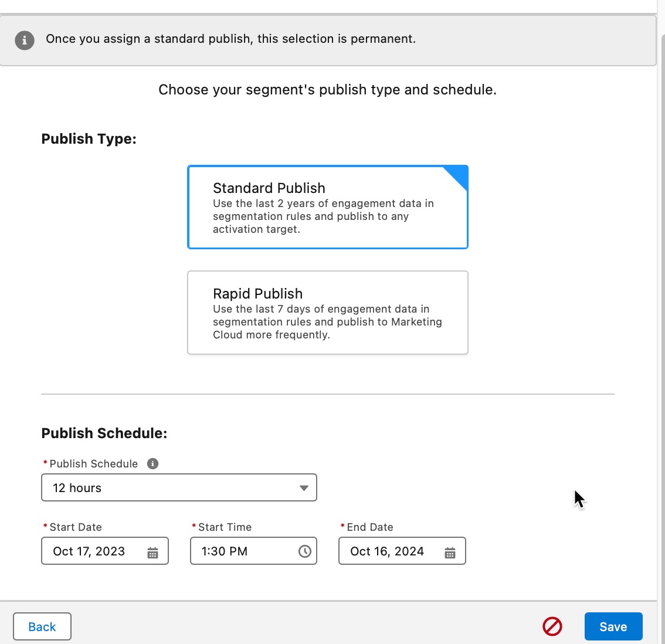Expand the Publish Schedule dropdown arrow
The height and width of the screenshot is (644, 665).
pyautogui.click(x=304, y=488)
